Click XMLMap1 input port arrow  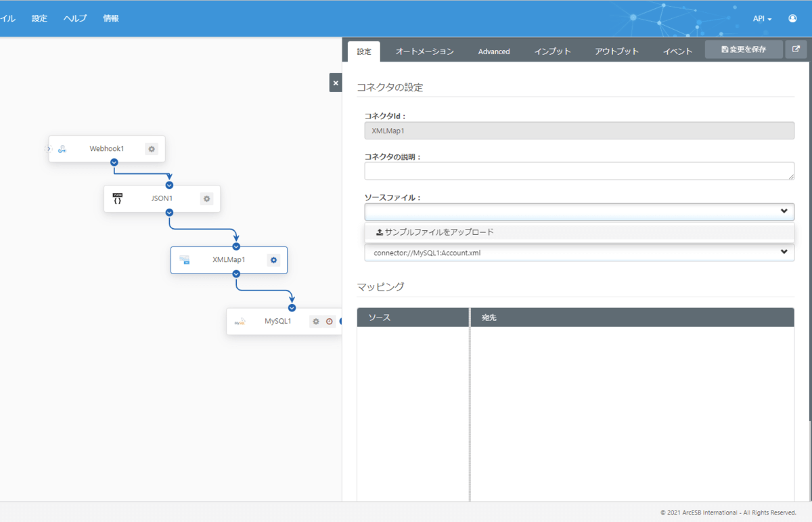236,246
